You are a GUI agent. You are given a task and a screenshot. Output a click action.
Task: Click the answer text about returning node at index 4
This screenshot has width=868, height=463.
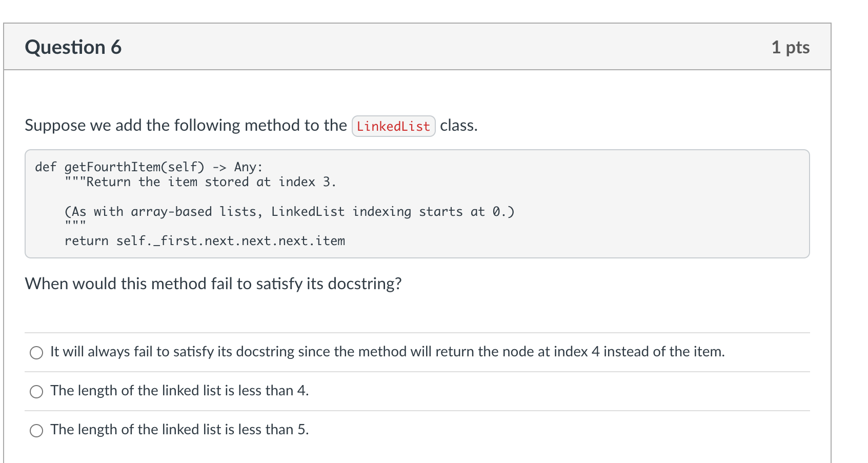[387, 352]
